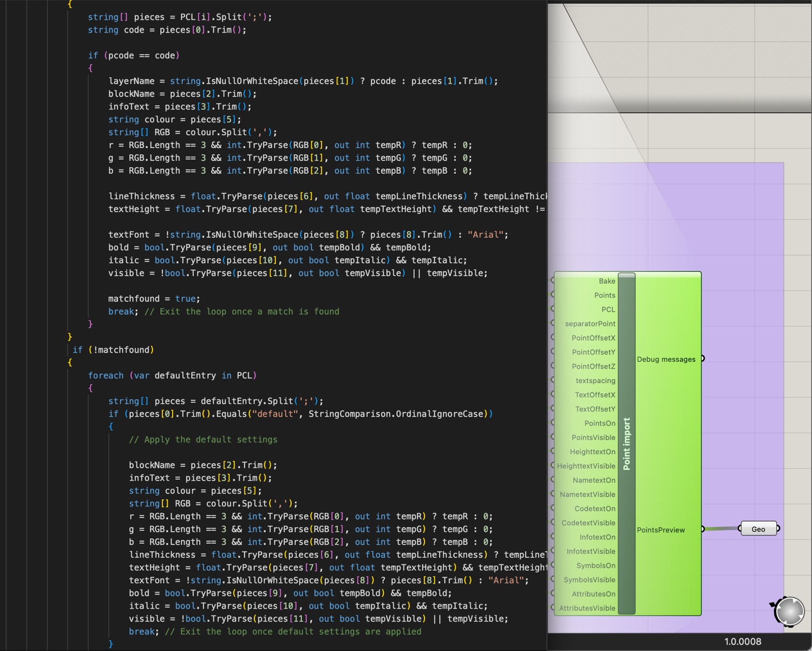812x651 pixels.
Task: Click the TextOffsetY input
Action: (595, 409)
